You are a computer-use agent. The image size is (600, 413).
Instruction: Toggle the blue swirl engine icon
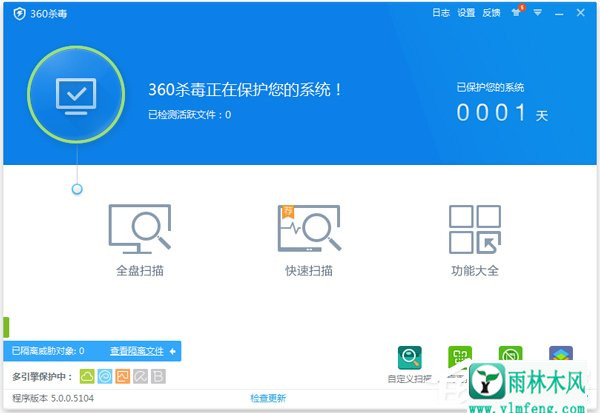click(105, 377)
